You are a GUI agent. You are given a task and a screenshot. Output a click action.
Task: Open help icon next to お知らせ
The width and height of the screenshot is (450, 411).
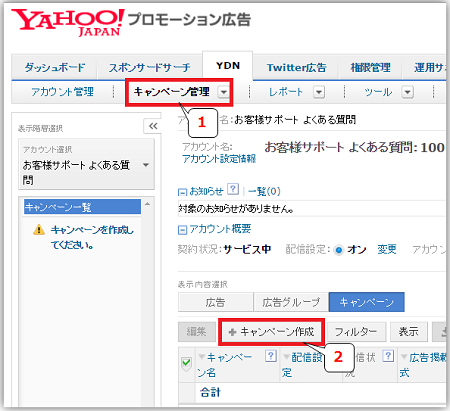(233, 189)
